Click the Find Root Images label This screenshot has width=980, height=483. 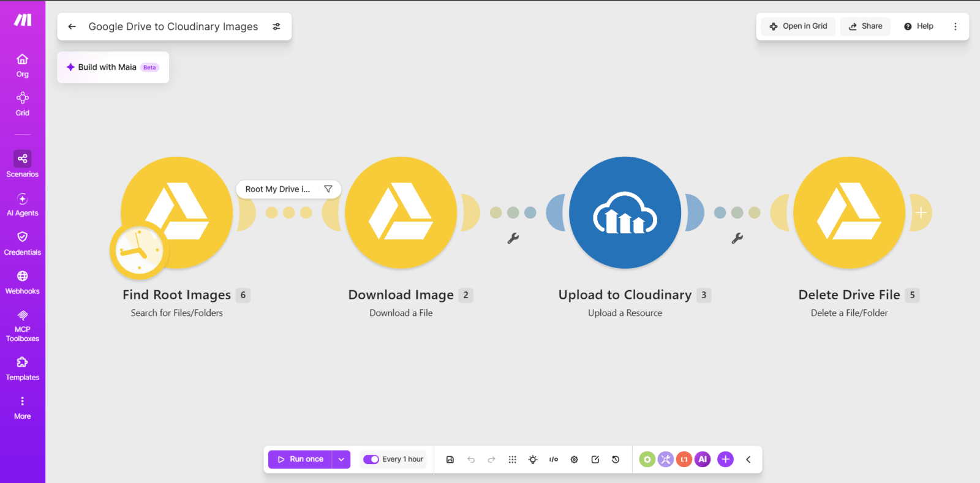[x=177, y=295]
